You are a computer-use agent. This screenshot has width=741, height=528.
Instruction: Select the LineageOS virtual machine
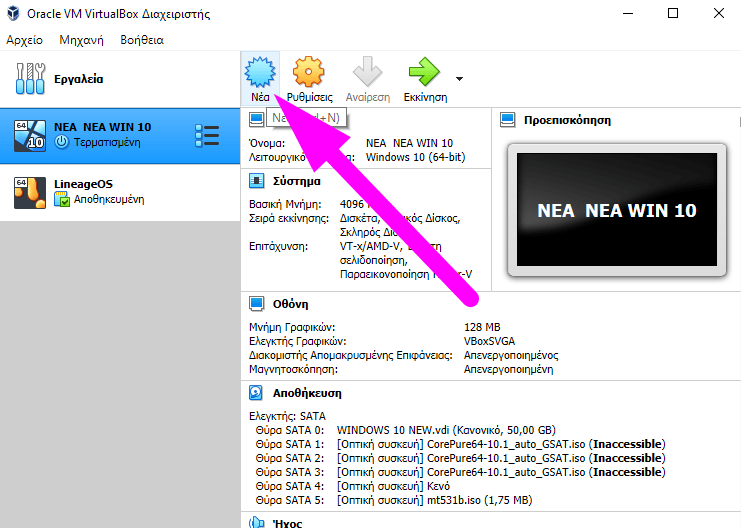pyautogui.click(x=120, y=192)
